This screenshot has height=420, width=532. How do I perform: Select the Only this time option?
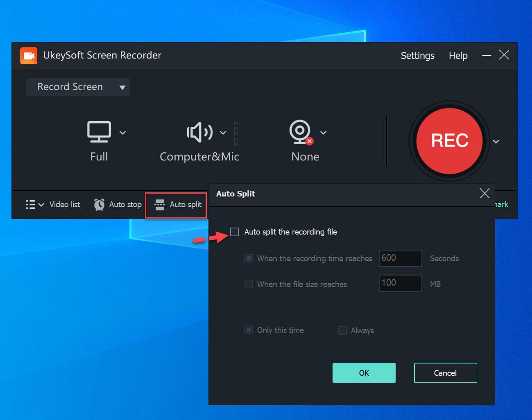[249, 330]
